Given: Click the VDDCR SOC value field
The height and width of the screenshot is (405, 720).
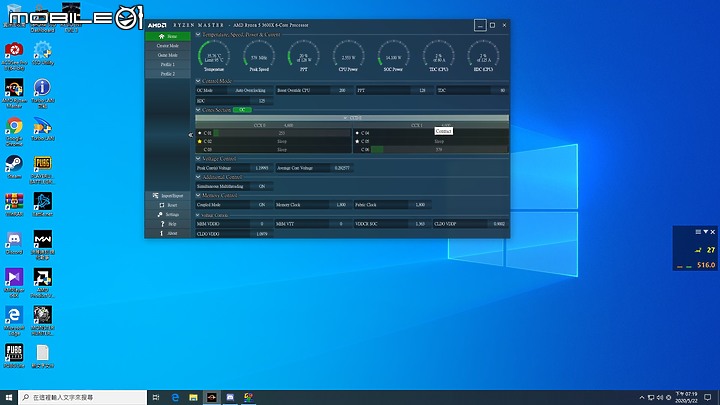Looking at the screenshot, I should click(x=420, y=224).
